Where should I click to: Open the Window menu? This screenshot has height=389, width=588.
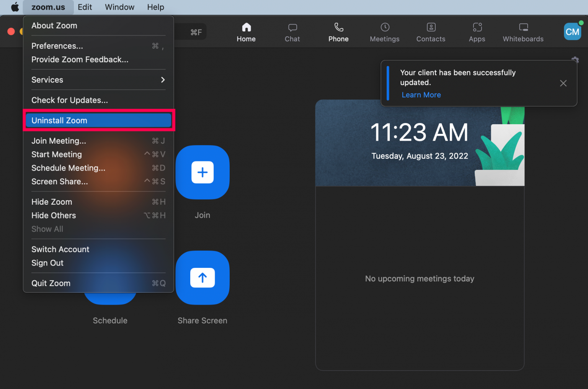pyautogui.click(x=119, y=7)
